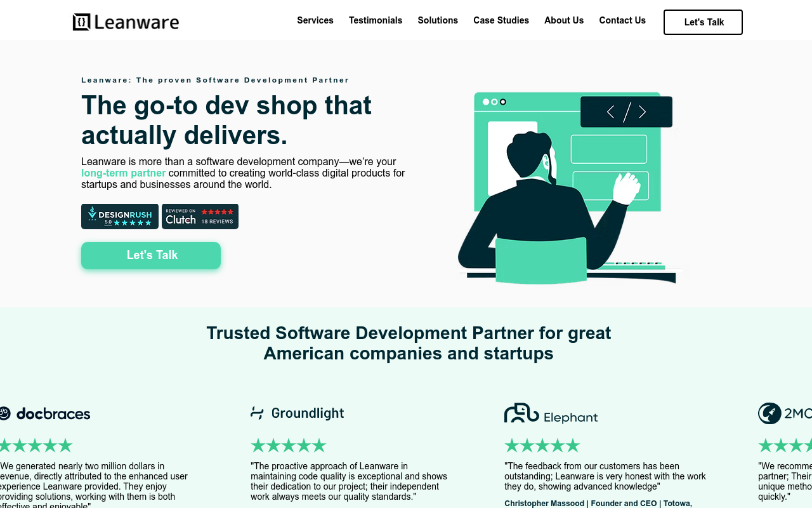The image size is (812, 508).
Task: Navigate to Case Studies
Action: (501, 20)
